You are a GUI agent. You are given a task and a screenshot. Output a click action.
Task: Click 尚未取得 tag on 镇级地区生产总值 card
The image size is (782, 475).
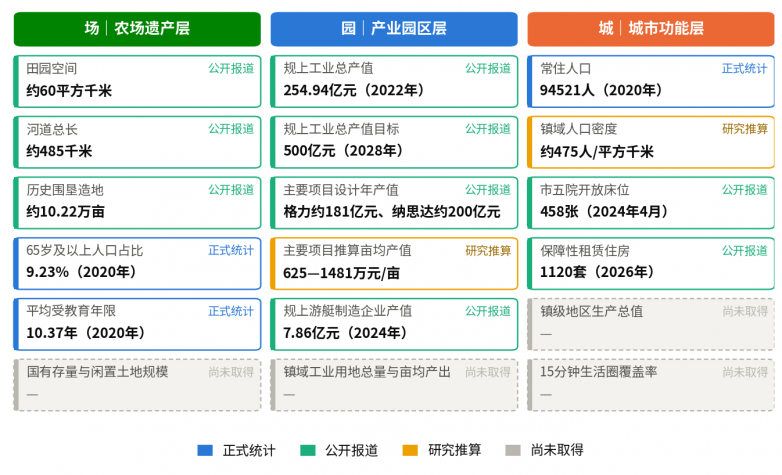click(745, 311)
